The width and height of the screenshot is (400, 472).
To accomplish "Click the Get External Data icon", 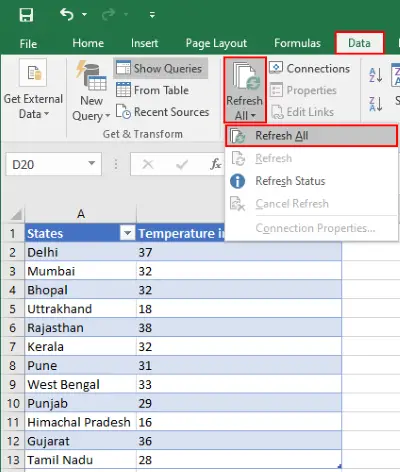I will (x=33, y=73).
